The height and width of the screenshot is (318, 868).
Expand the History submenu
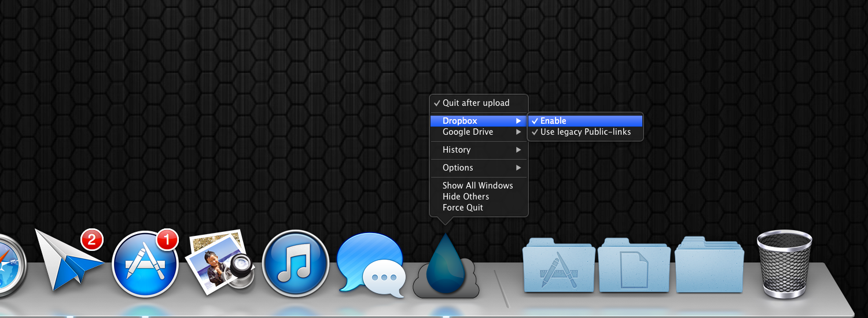(479, 150)
